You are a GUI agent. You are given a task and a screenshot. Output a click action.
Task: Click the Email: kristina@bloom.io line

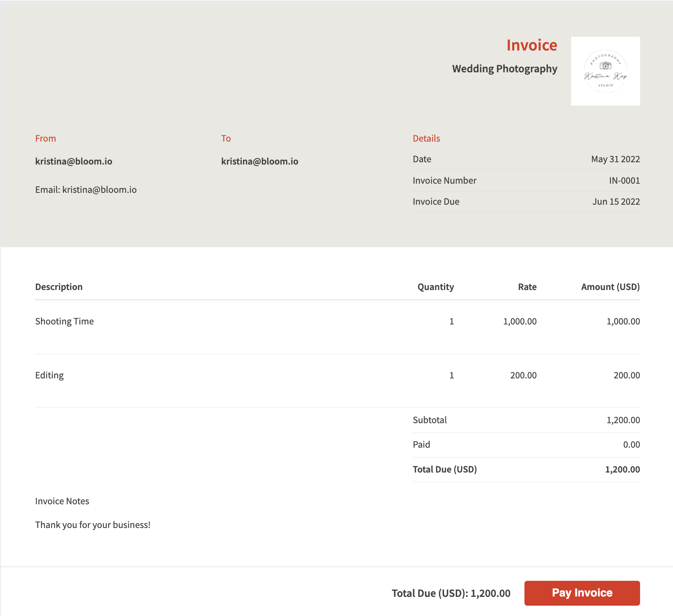[86, 190]
